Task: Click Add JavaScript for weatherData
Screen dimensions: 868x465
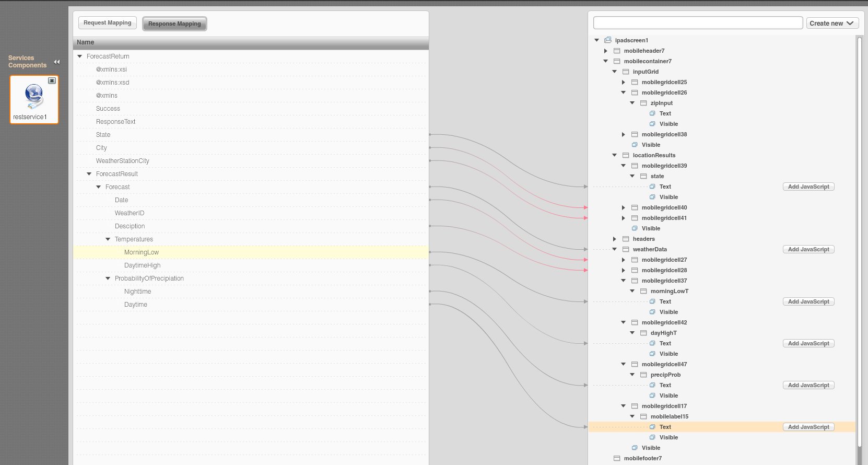Action: click(808, 249)
